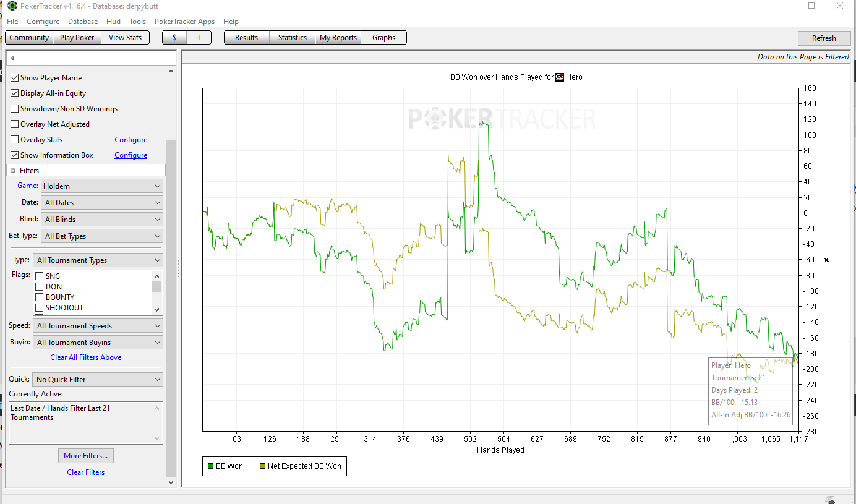Open the My Reports tab
Image resolution: width=856 pixels, height=504 pixels.
click(338, 38)
